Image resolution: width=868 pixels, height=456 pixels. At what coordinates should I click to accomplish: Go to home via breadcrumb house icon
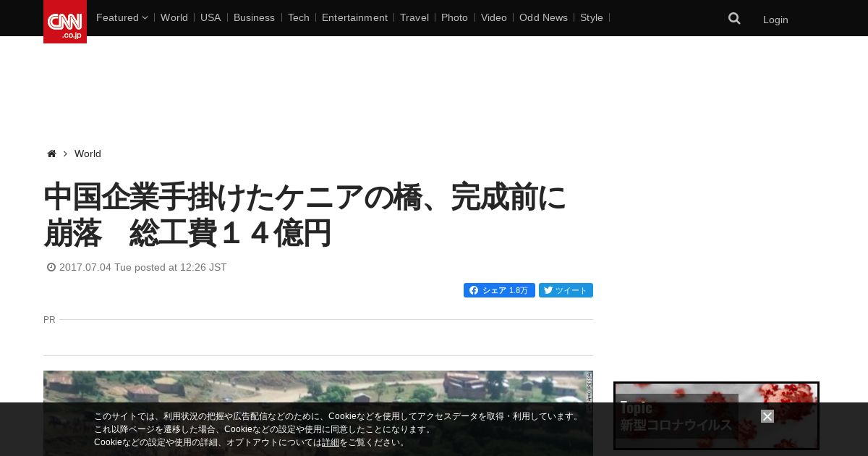[51, 153]
